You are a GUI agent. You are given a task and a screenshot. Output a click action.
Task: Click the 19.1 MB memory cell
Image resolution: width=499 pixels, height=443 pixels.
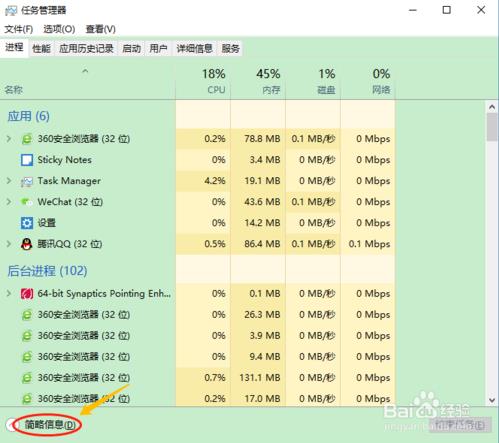pos(258,181)
